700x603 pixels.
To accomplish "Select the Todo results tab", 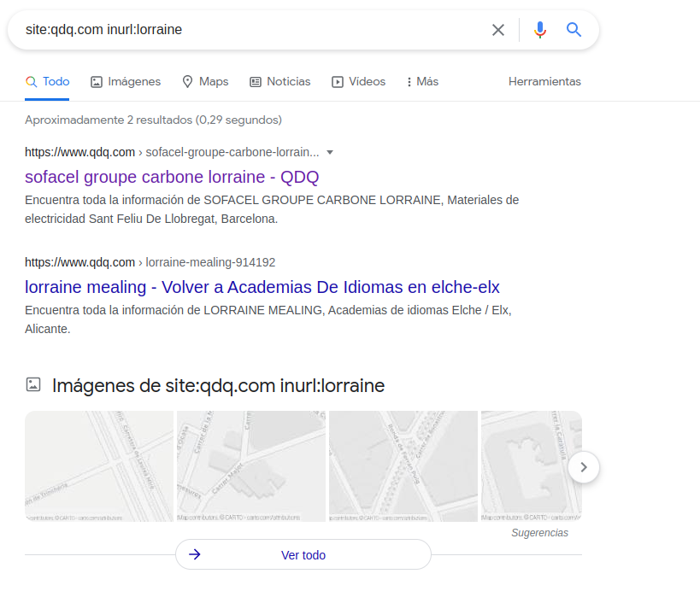I will (x=48, y=82).
